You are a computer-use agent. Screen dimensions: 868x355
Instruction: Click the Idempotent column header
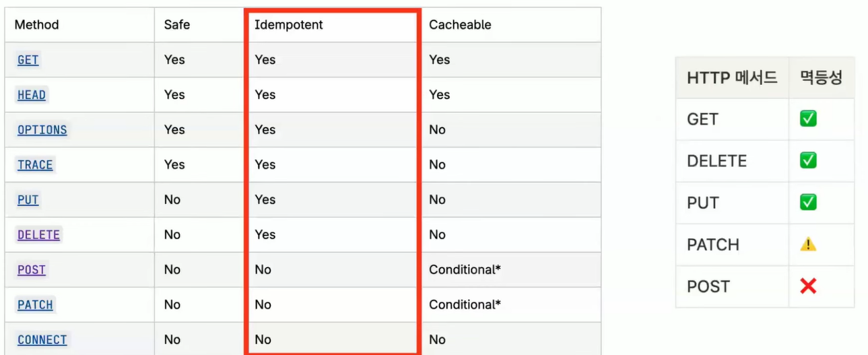click(289, 25)
